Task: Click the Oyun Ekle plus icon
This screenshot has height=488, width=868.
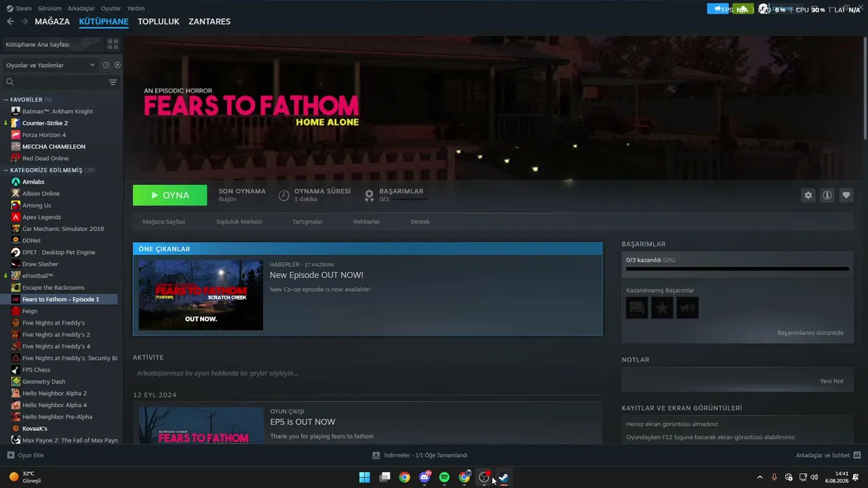Action: (10, 455)
